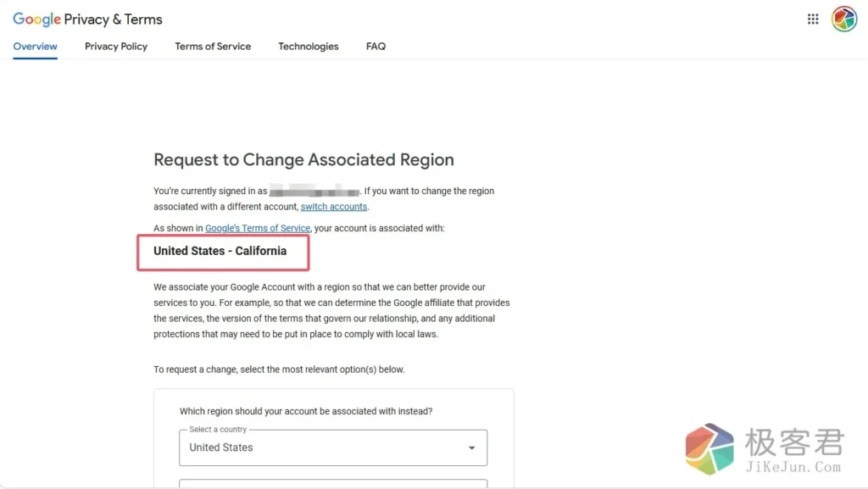This screenshot has height=489, width=868.
Task: Open the FAQ tab
Action: (x=376, y=47)
